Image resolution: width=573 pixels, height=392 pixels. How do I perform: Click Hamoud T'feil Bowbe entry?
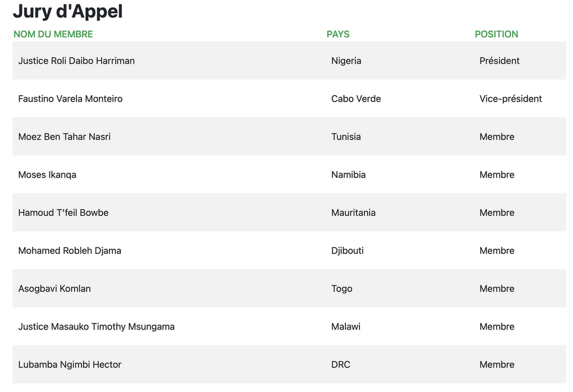pos(63,213)
